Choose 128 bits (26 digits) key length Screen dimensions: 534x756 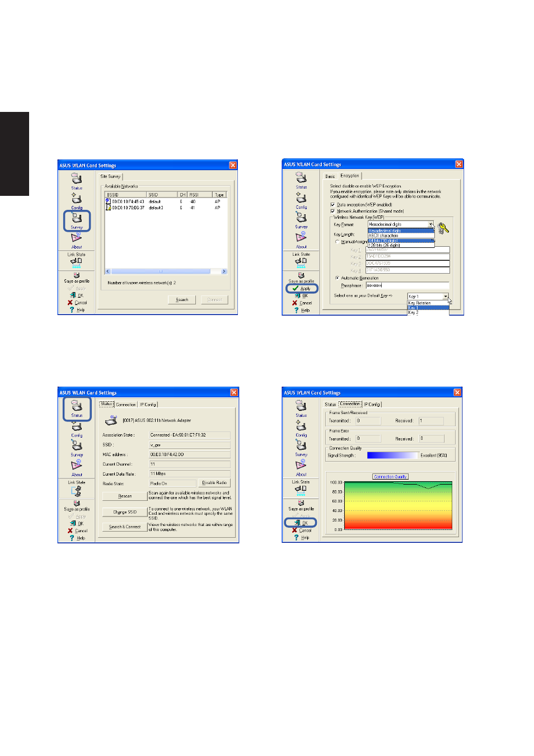(x=401, y=245)
